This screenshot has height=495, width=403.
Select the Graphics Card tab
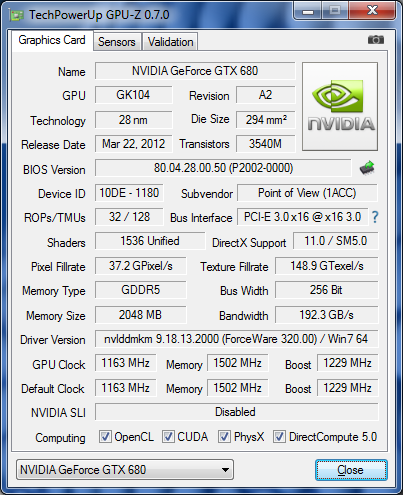click(x=52, y=40)
